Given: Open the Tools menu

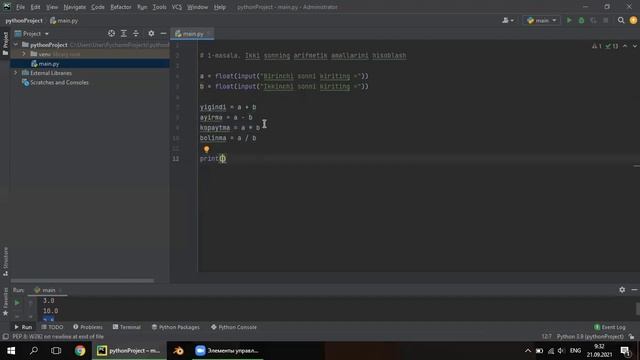Looking at the screenshot, I should 159,7.
